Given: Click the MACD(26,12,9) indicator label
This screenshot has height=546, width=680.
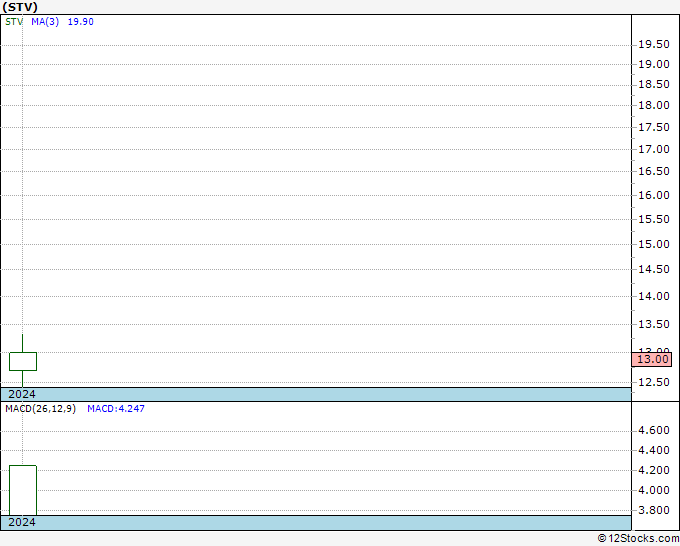Looking at the screenshot, I should coord(40,409).
